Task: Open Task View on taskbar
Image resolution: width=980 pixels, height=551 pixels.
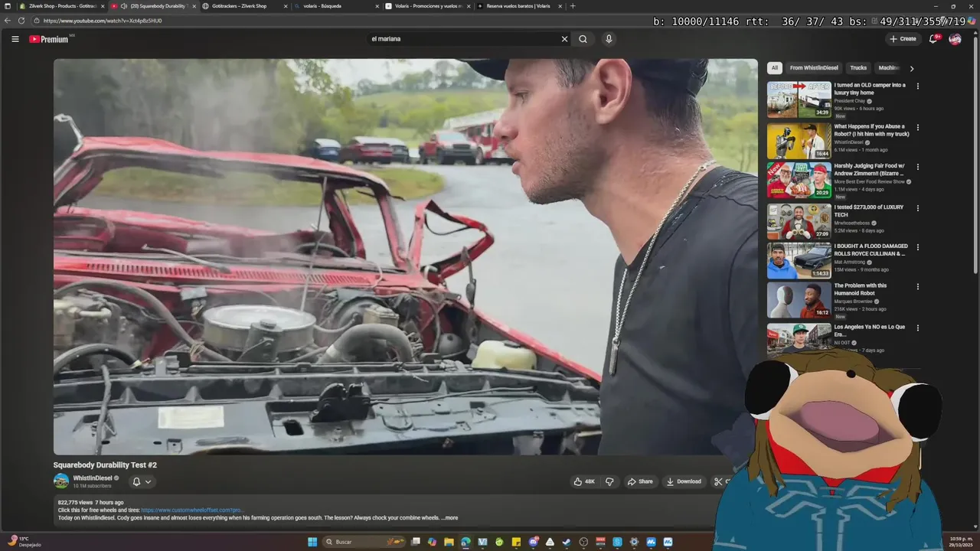Action: pyautogui.click(x=416, y=542)
